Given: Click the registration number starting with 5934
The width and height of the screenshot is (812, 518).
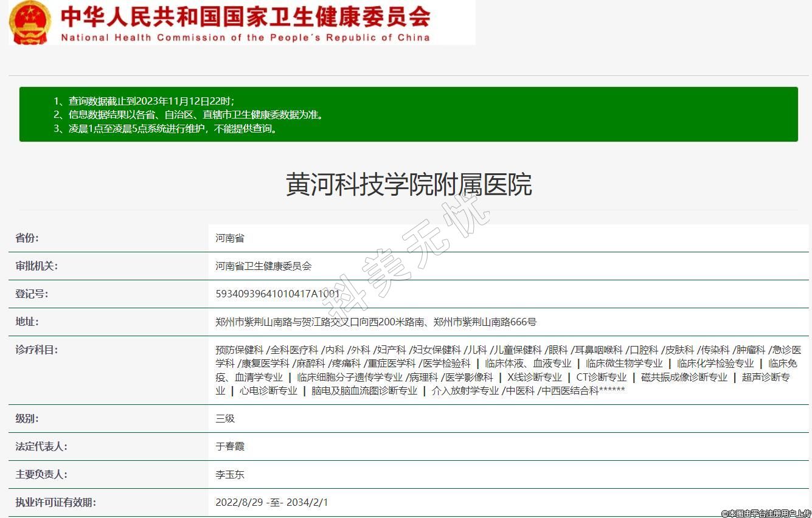Looking at the screenshot, I should pos(277,294).
